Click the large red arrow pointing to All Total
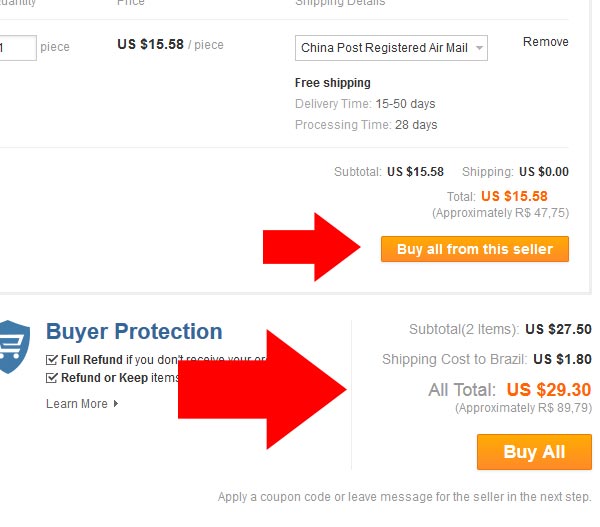The image size is (600, 527). tap(262, 389)
